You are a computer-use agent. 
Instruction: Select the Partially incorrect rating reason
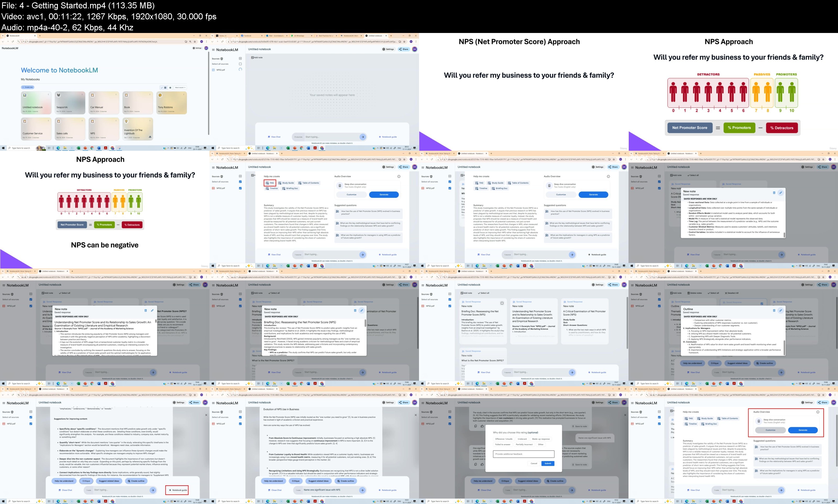524,445
